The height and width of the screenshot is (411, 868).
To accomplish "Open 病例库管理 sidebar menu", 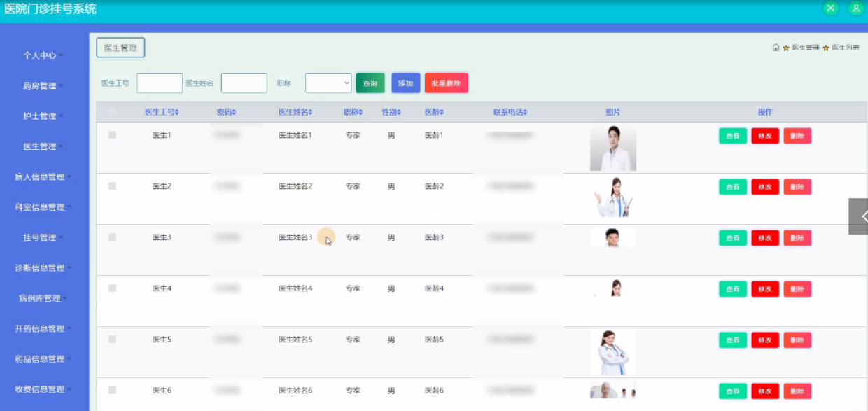I will 43,298.
